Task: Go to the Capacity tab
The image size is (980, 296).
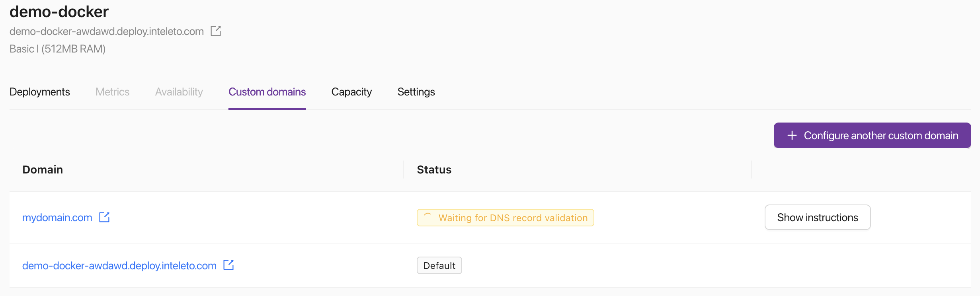Action: [x=351, y=92]
